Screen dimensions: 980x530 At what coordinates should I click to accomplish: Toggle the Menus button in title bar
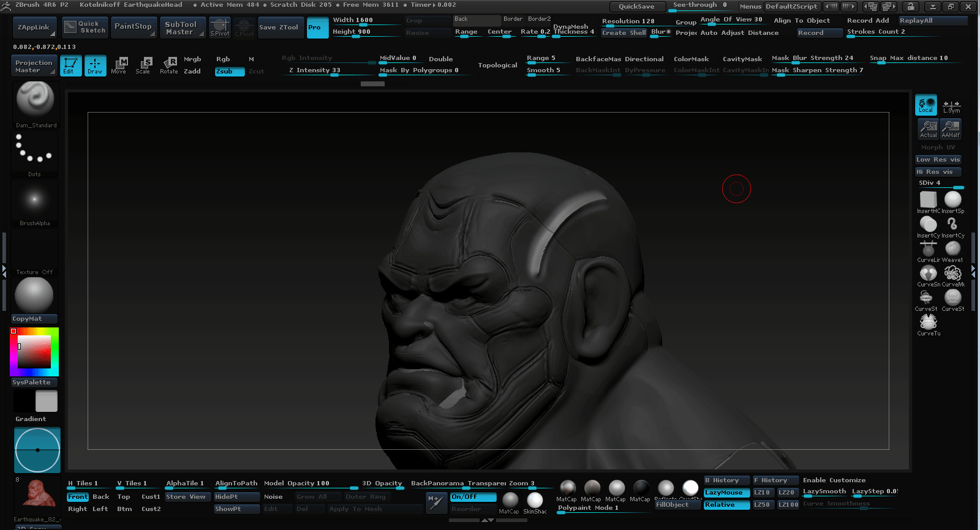point(750,6)
